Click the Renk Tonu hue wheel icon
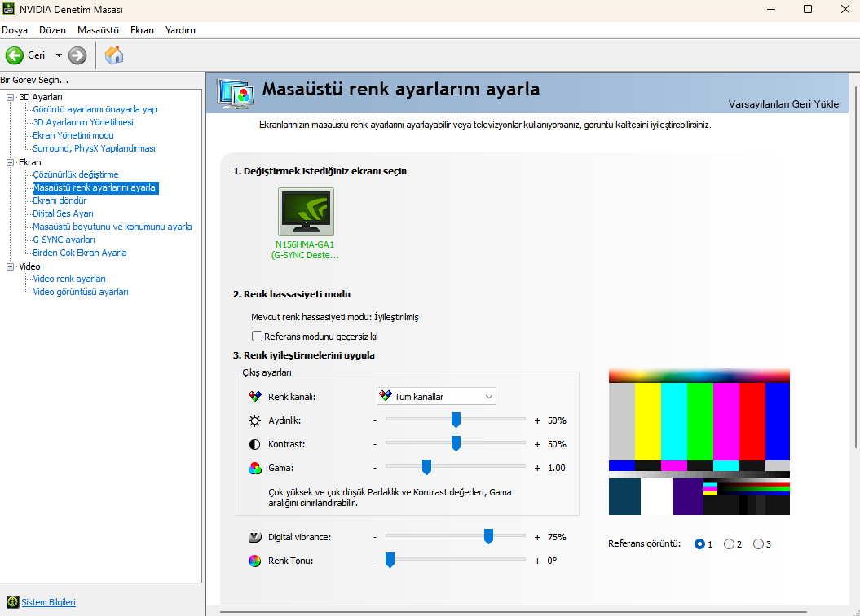This screenshot has height=616, width=860. click(255, 561)
